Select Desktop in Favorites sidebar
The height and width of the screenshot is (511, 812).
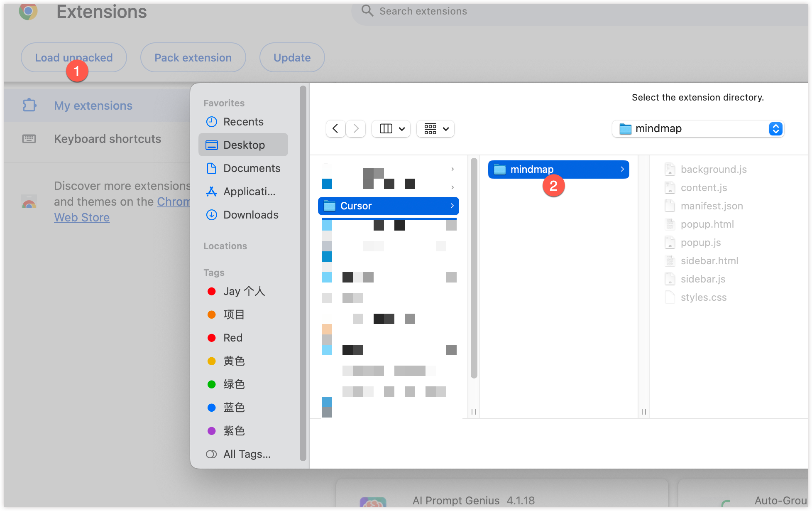pos(244,145)
